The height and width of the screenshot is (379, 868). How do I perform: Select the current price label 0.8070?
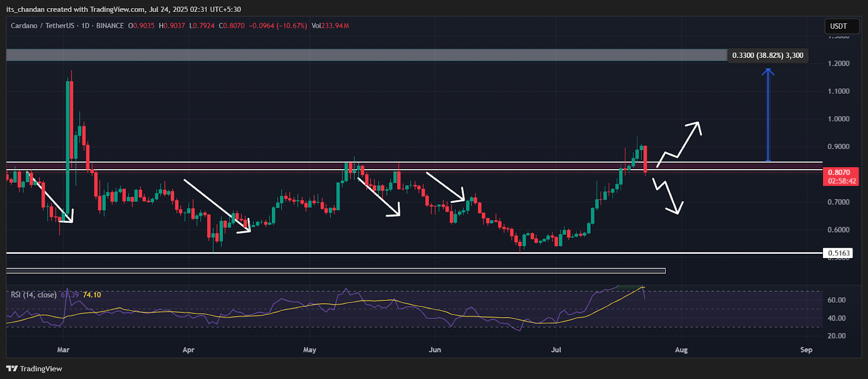840,173
